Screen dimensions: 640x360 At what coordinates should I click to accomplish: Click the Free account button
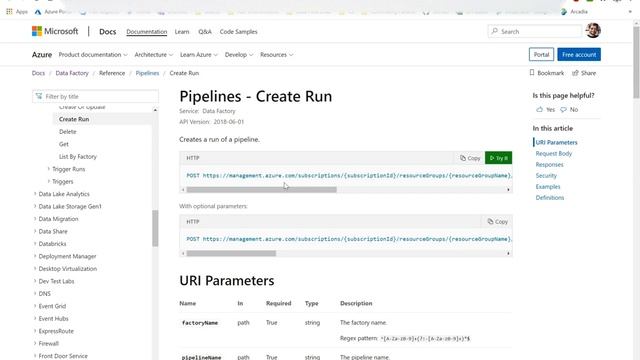[579, 54]
